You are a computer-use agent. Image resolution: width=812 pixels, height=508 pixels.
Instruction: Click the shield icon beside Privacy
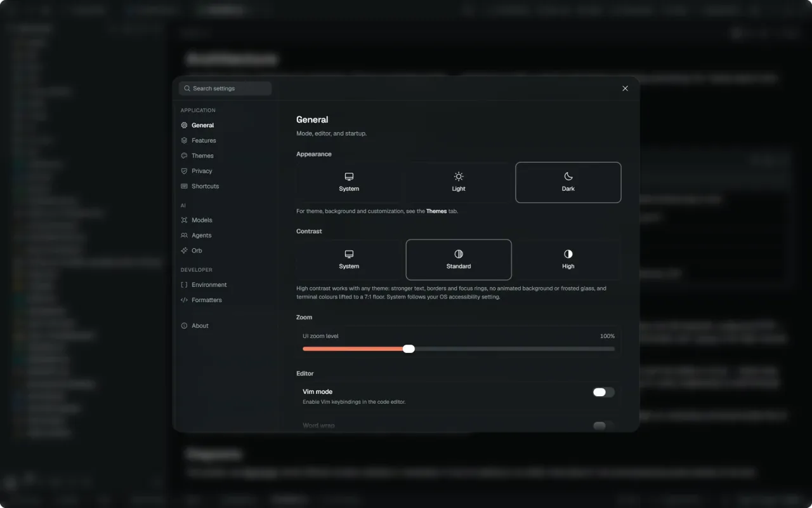[x=184, y=171]
